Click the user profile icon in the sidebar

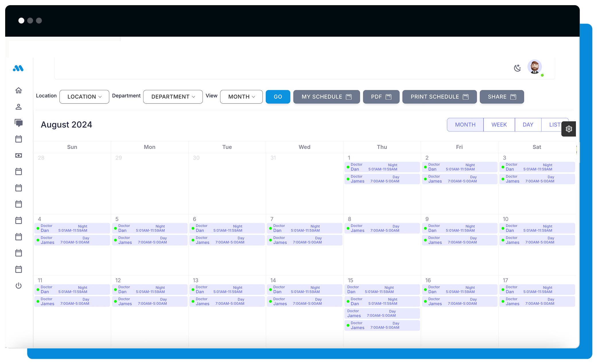(x=19, y=107)
